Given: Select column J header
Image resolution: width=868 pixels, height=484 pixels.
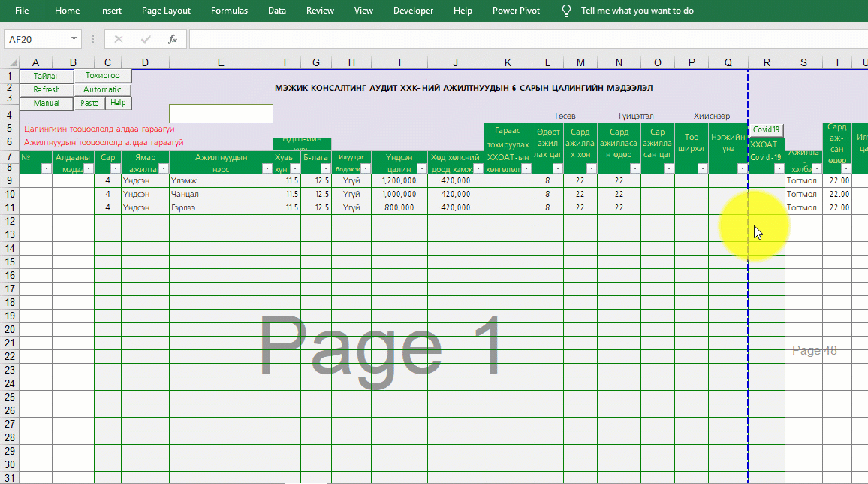Looking at the screenshot, I should click(456, 63).
